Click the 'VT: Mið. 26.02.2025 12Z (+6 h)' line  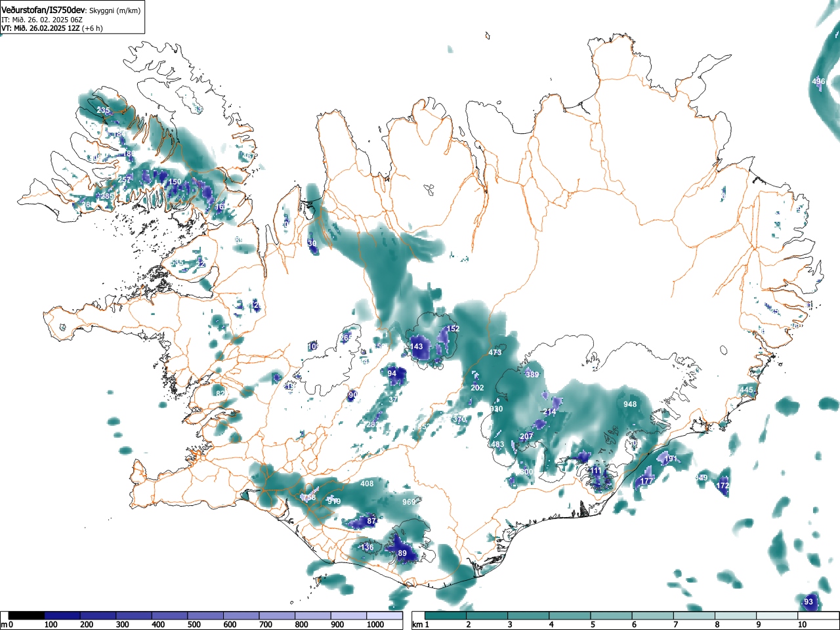tap(52, 28)
